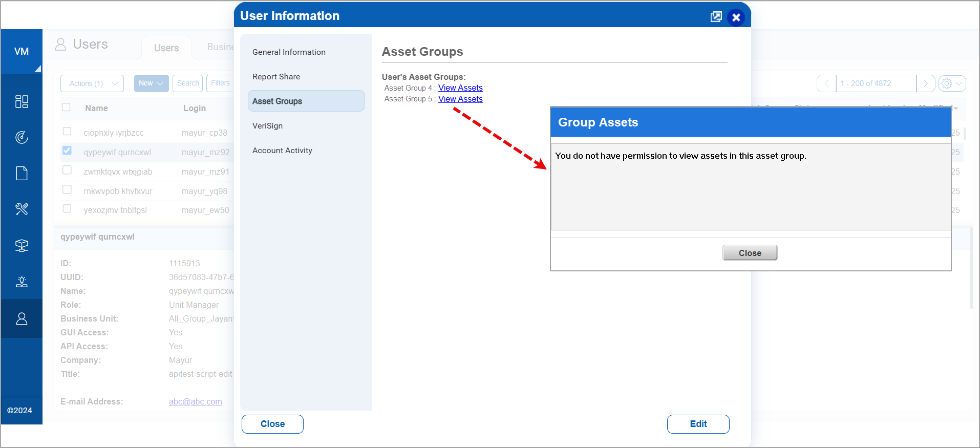Select General Information in the dialog menu

(306, 52)
